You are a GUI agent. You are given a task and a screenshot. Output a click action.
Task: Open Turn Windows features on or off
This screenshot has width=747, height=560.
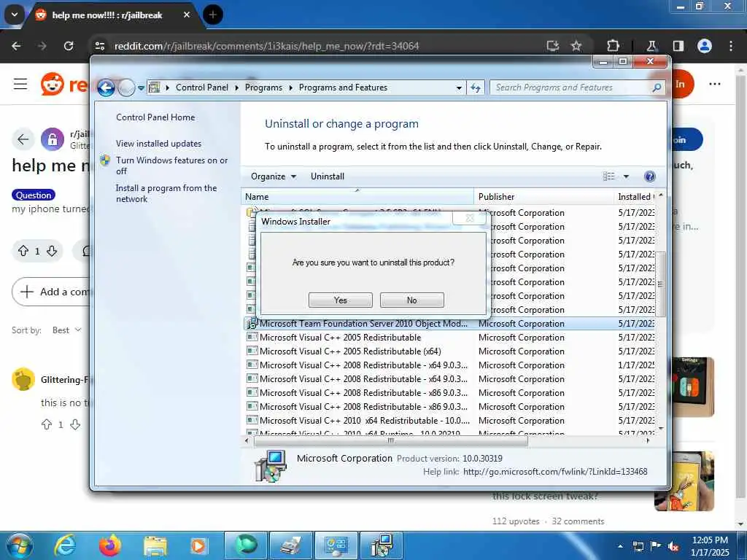pos(171,166)
